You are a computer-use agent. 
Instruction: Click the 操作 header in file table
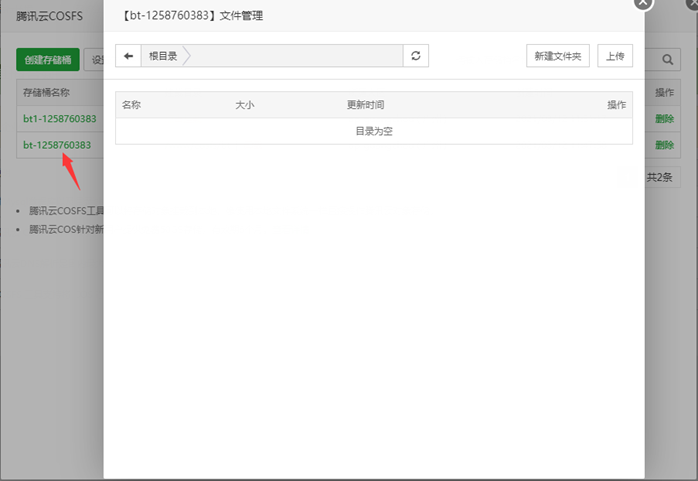(617, 105)
